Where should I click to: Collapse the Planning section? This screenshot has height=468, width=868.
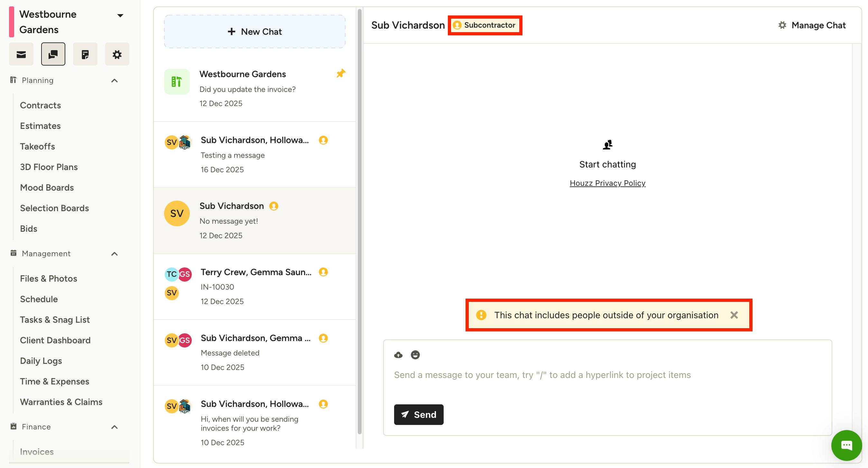(115, 80)
